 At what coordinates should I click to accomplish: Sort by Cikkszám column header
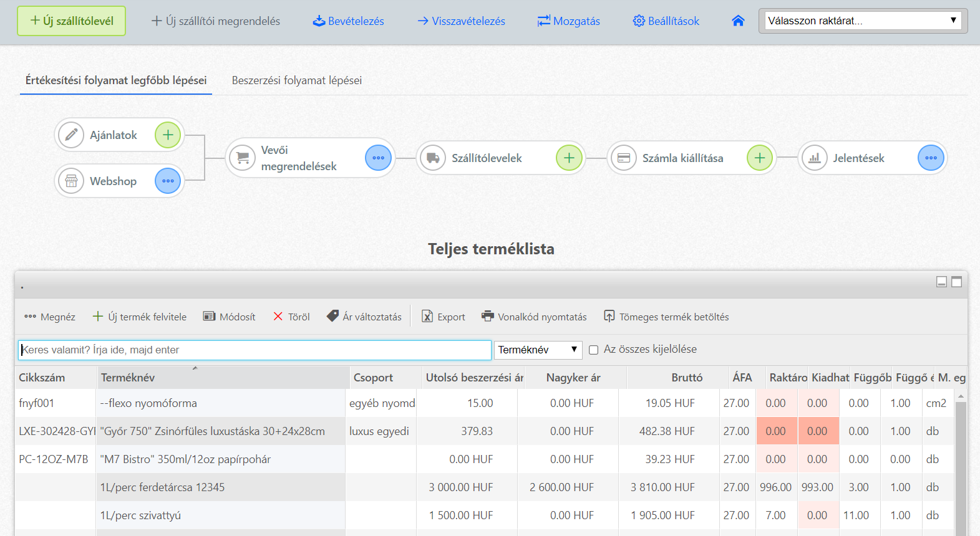coord(56,378)
